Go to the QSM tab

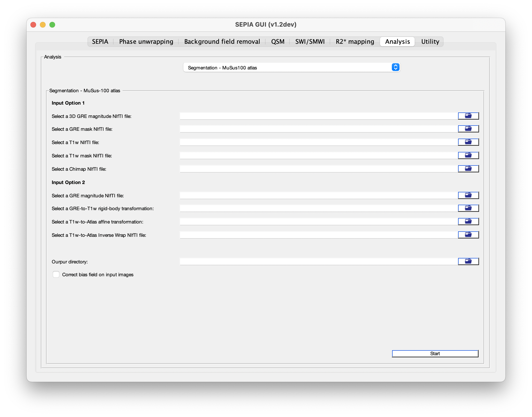click(x=278, y=42)
